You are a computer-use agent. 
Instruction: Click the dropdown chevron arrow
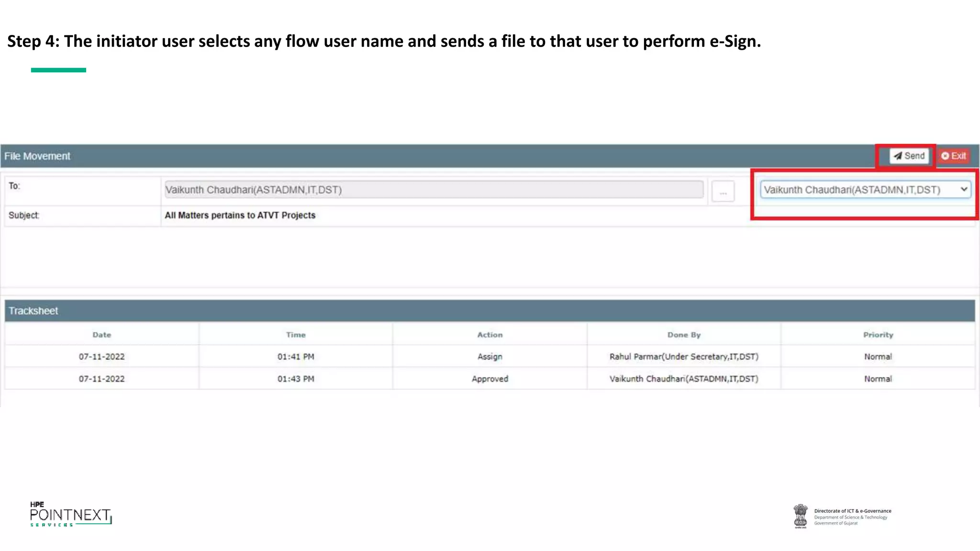[964, 189]
